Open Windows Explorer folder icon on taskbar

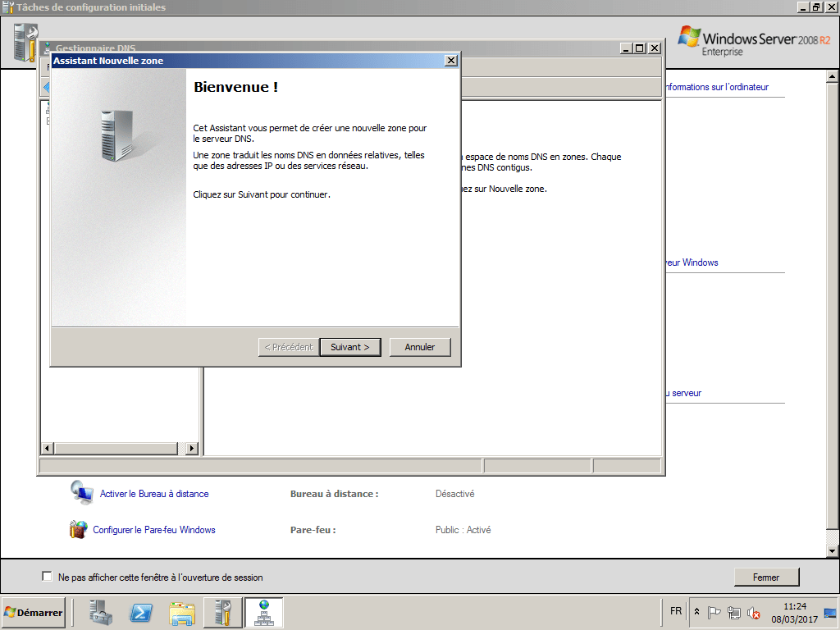coord(181,612)
